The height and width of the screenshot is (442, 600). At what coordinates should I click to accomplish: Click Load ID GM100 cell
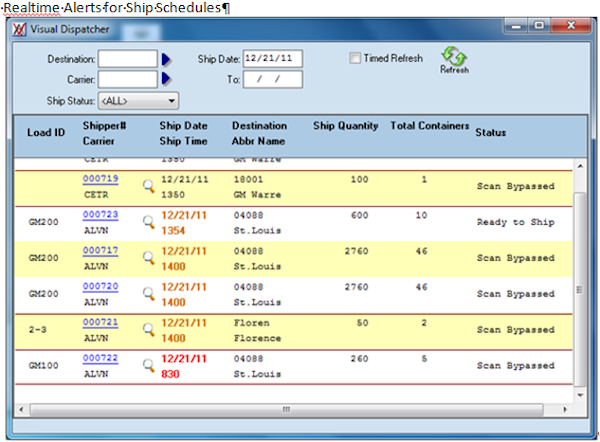(44, 365)
